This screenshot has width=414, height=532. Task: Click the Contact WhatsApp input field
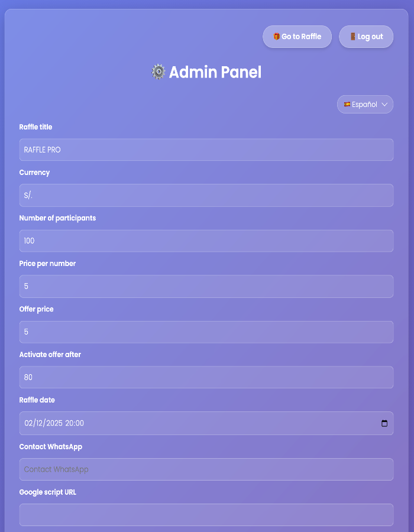point(206,469)
